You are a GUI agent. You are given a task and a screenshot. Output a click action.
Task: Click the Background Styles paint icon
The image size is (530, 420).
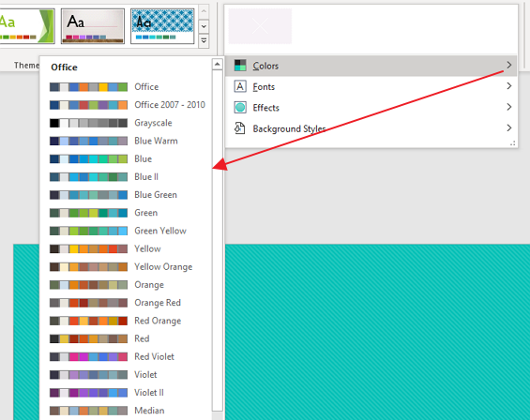(239, 128)
